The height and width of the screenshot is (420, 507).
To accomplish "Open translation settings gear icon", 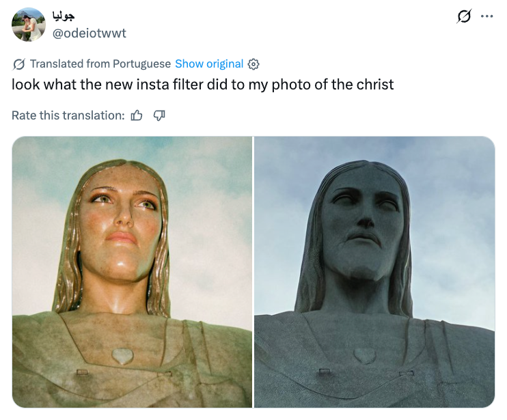I will (253, 64).
